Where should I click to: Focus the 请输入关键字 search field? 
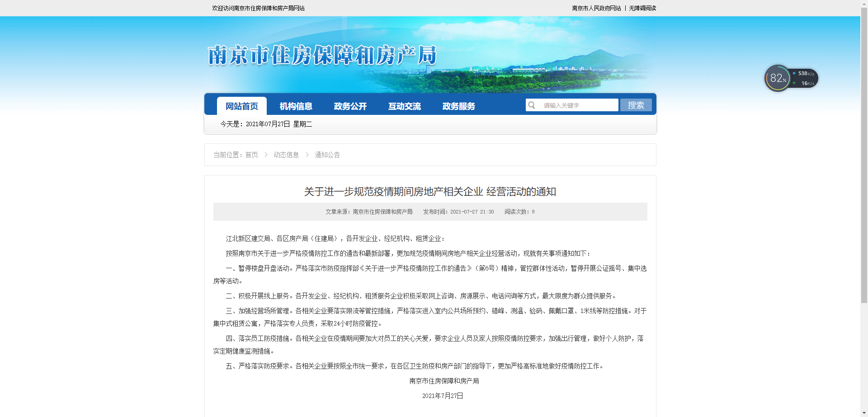point(578,105)
